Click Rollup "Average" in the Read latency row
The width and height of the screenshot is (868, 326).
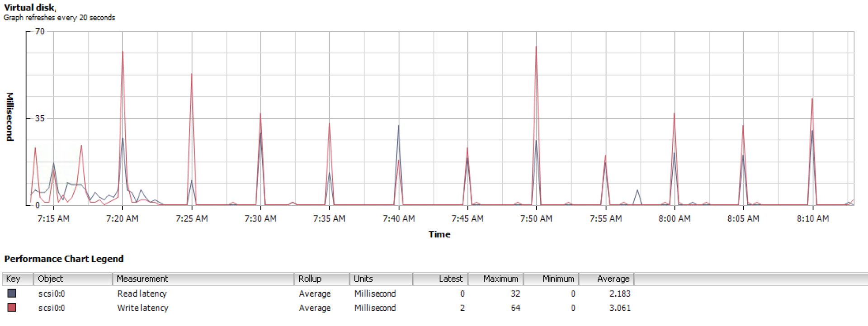point(315,294)
